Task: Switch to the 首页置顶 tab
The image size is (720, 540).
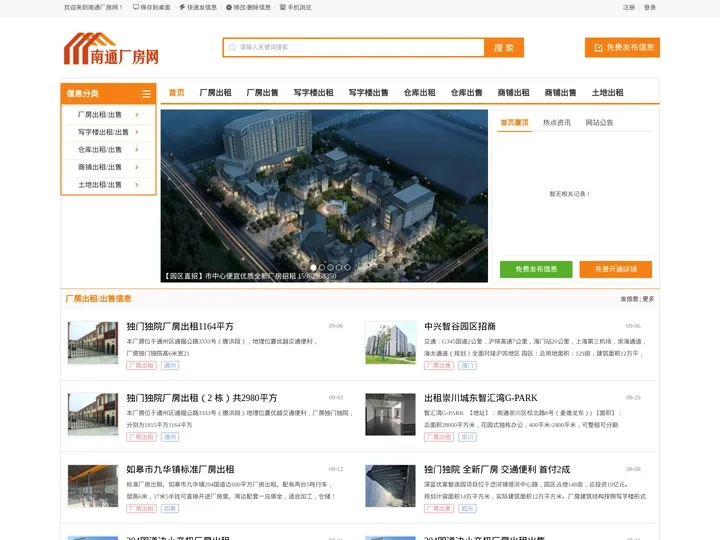Action: coord(514,123)
